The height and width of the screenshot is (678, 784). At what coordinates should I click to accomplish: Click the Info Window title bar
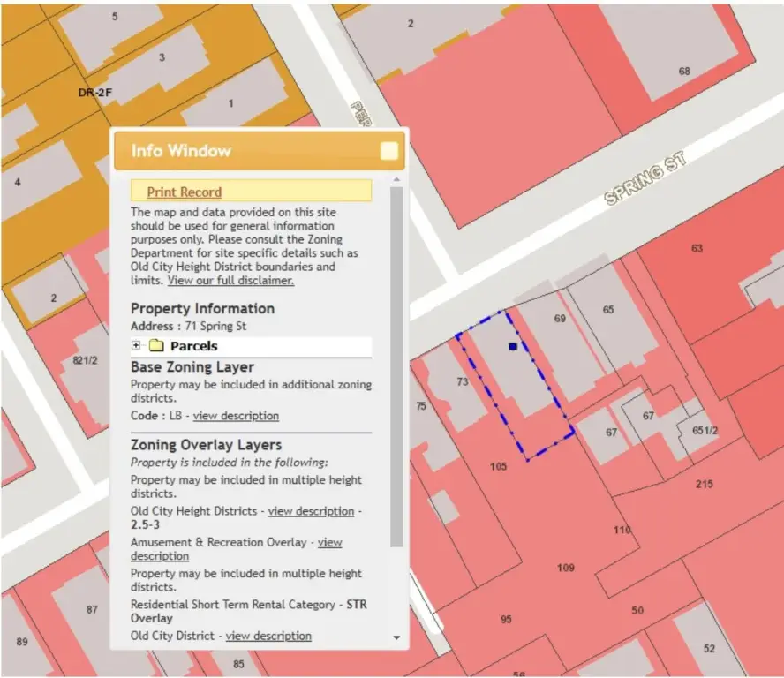[x=247, y=151]
